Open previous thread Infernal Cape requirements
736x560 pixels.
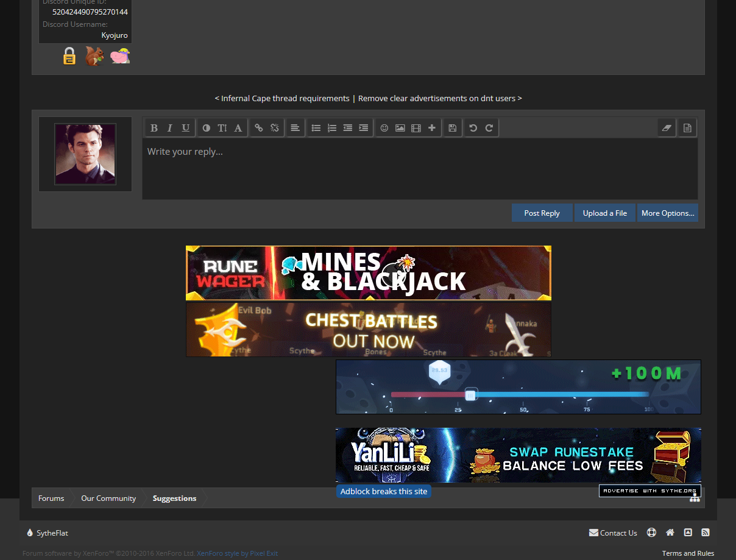[x=282, y=98]
